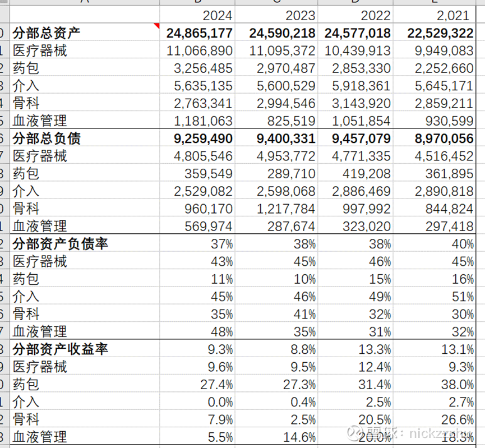Select 介入 asset value 5,635,135
Viewport: 485px width, 448px height.
197,85
